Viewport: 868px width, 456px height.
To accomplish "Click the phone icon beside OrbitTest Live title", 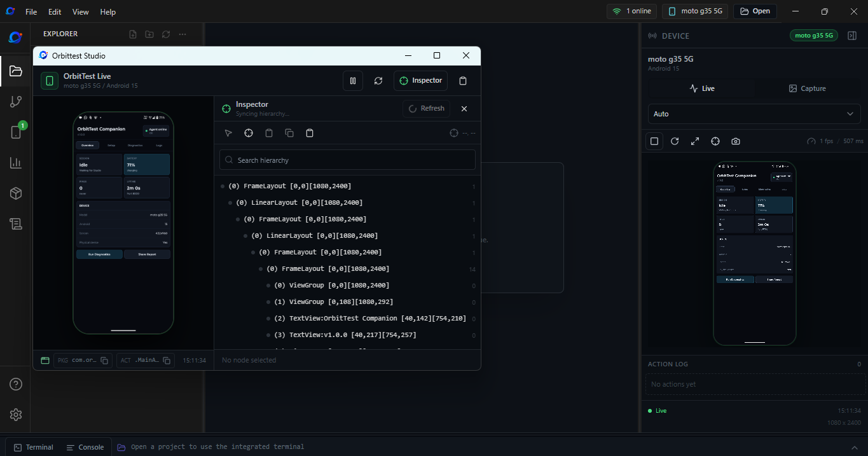I will click(x=50, y=81).
